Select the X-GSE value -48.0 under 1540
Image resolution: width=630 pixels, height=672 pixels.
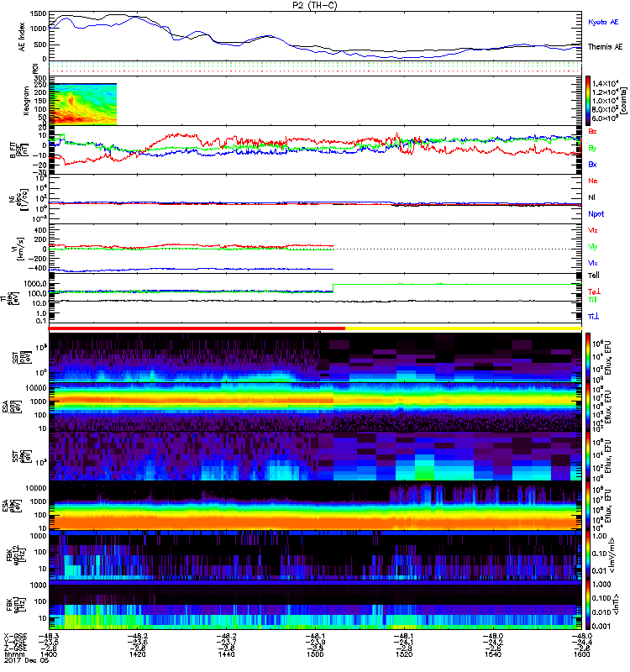click(x=493, y=636)
